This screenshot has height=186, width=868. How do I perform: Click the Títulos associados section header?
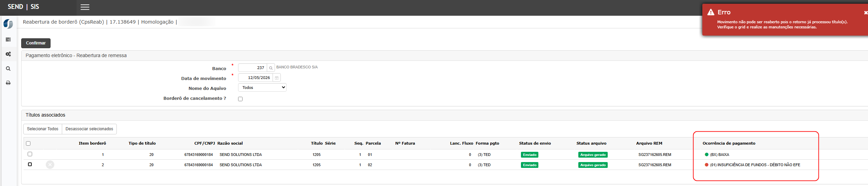[45, 115]
